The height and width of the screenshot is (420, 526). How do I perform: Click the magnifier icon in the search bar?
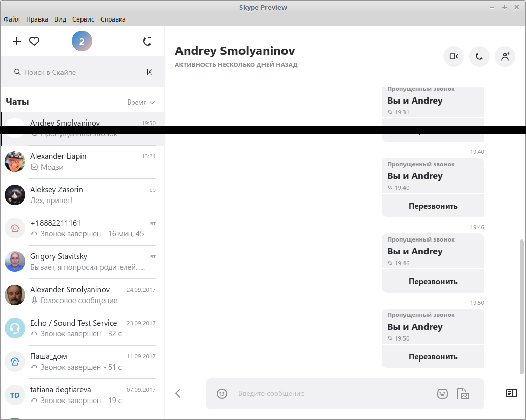[17, 72]
